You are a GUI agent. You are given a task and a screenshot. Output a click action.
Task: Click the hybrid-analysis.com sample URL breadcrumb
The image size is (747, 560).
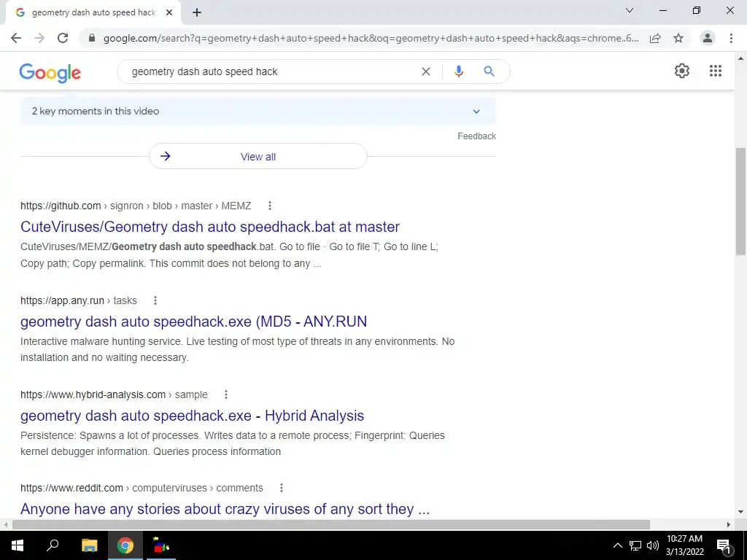114,394
